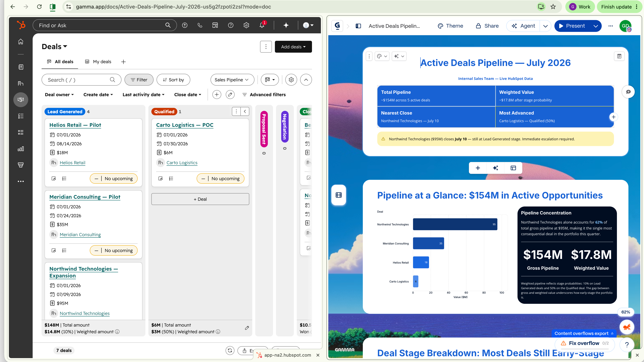Open the Present options dropdown arrow
Viewport: 644px width, 362px height.
click(x=596, y=26)
